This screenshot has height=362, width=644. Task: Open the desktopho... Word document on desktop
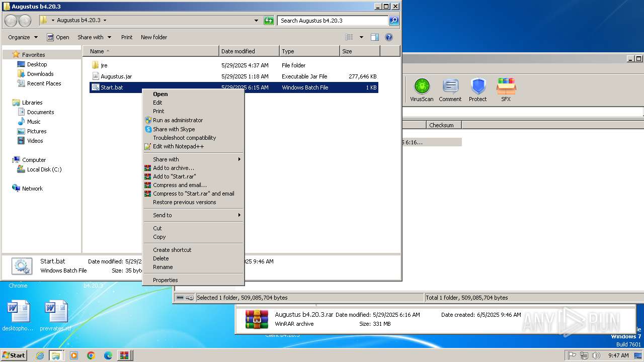coord(18,316)
